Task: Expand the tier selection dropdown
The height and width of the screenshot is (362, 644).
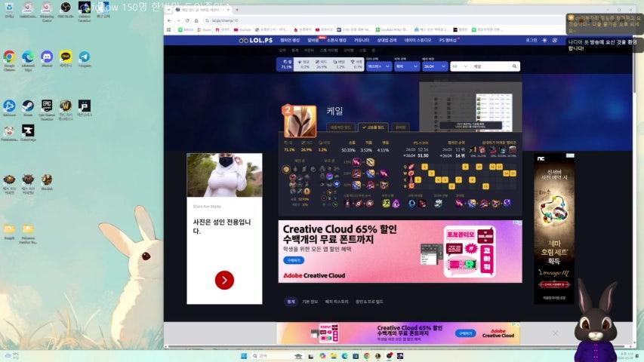Action: [x=378, y=66]
